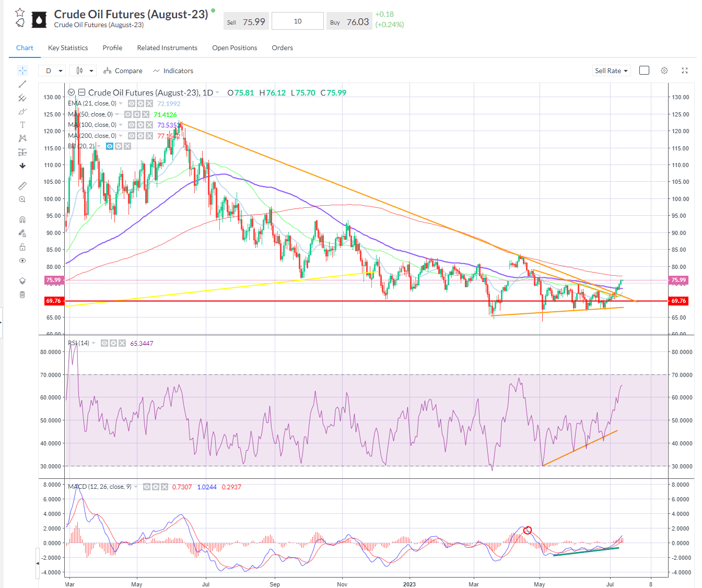Remove the MA 50 indicator
This screenshot has width=702, height=588.
point(146,114)
